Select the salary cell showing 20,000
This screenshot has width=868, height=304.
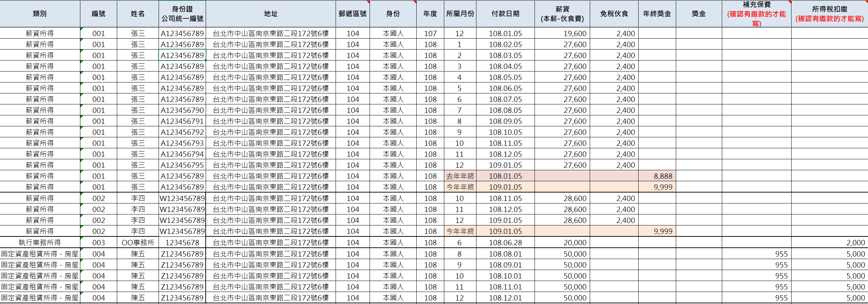562,242
